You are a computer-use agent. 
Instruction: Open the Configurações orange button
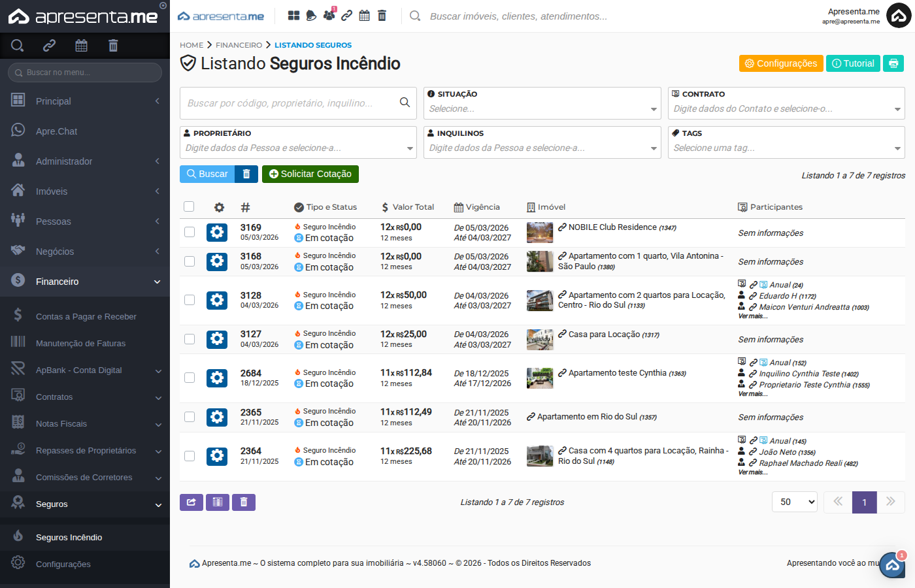pos(781,63)
